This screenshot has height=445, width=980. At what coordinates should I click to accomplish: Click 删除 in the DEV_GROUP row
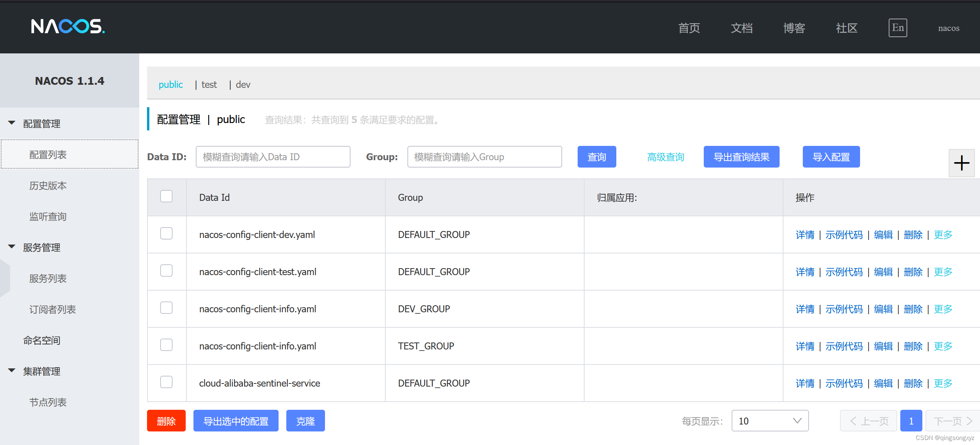click(913, 309)
